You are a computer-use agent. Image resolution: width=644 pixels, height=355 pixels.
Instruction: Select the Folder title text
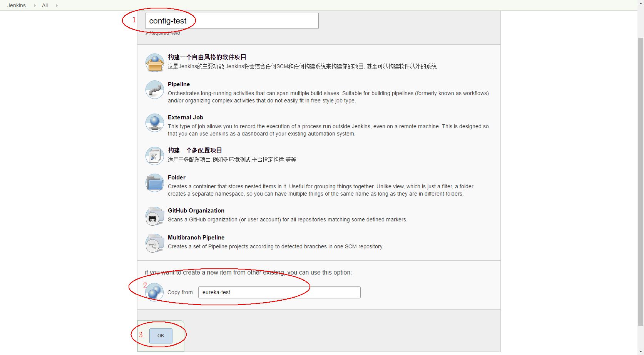click(177, 177)
